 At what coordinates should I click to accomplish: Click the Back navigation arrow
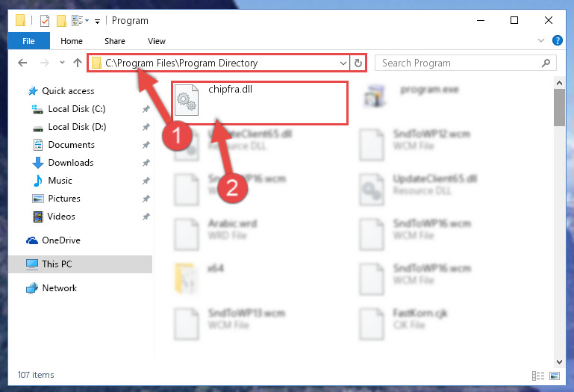22,63
